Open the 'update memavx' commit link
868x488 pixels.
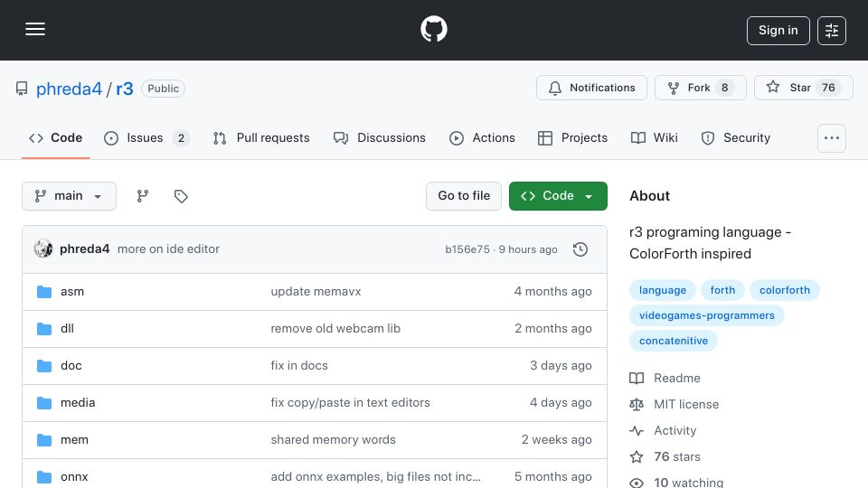coord(316,292)
